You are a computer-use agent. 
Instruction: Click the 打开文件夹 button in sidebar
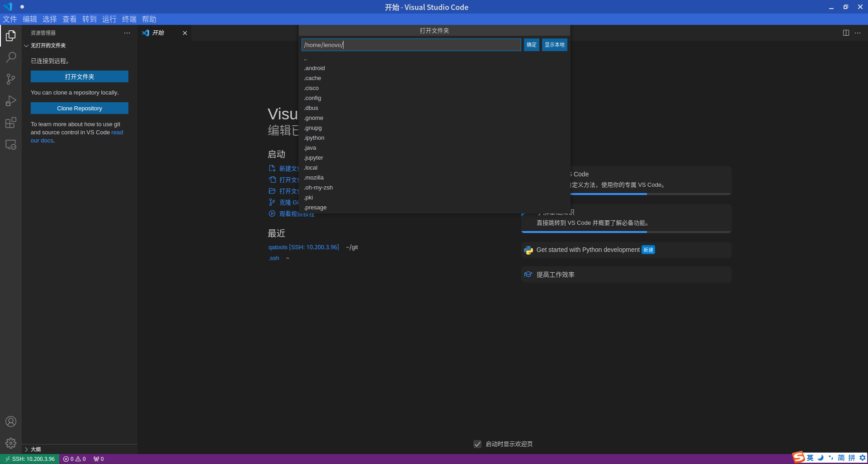(80, 76)
